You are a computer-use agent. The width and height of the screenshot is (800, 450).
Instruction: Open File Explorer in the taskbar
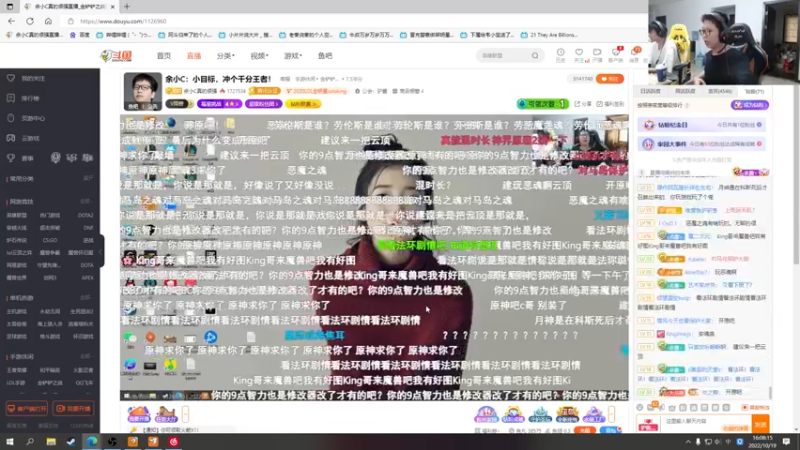(x=51, y=441)
